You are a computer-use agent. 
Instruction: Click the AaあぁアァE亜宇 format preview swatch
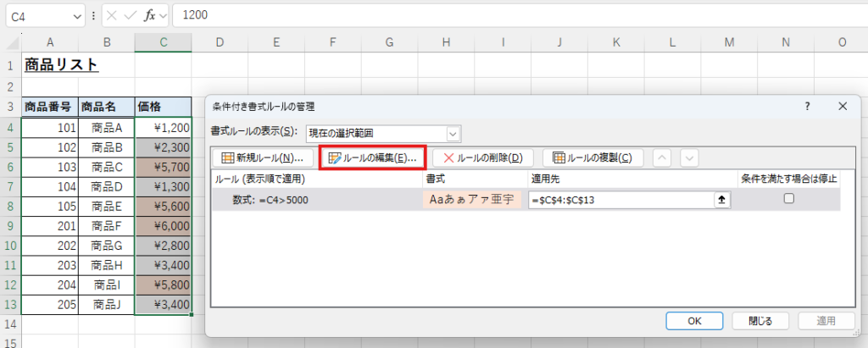tap(474, 199)
